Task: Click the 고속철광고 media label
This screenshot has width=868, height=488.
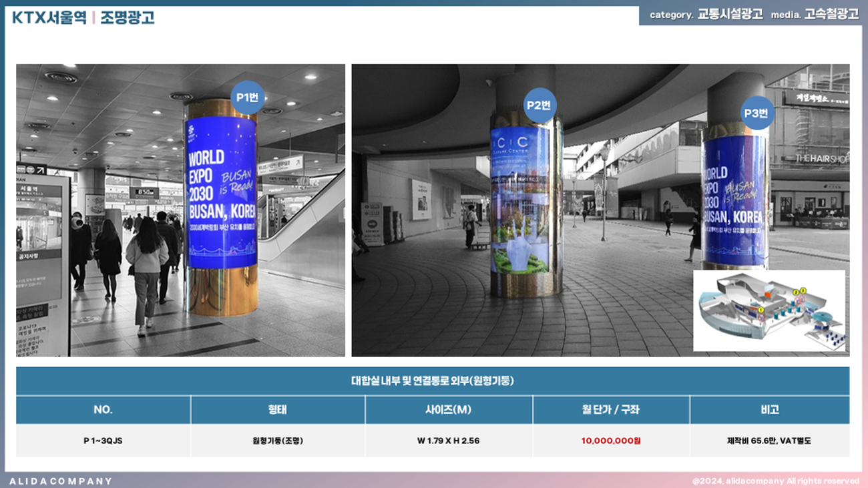Action: (x=831, y=15)
